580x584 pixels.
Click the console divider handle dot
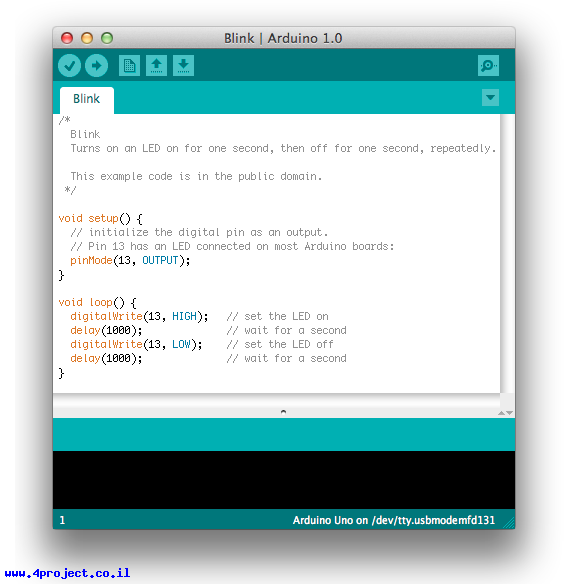pos(283,412)
